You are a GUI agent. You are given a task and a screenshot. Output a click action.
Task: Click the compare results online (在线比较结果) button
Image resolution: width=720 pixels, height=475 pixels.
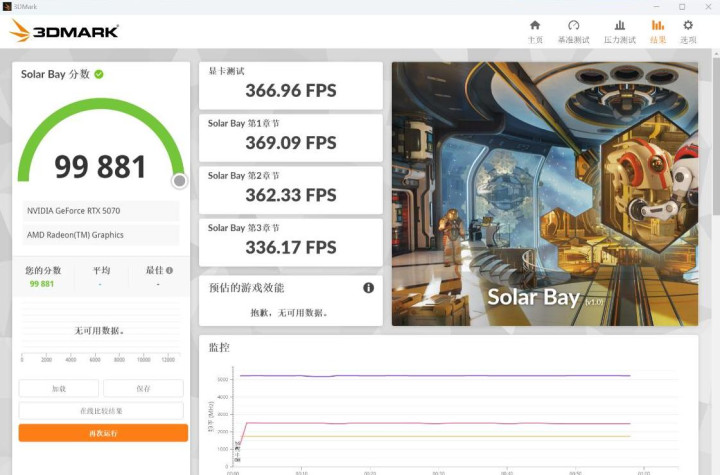point(101,411)
